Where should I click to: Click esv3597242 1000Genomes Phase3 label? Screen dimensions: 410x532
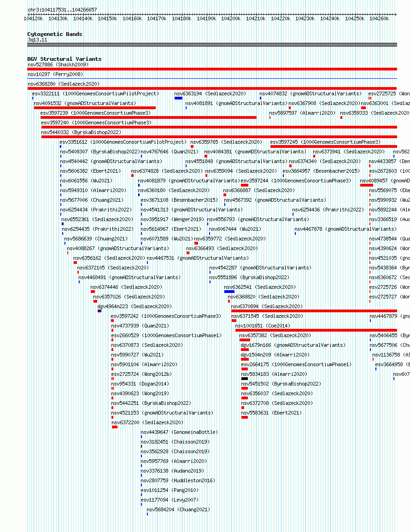tap(166, 316)
